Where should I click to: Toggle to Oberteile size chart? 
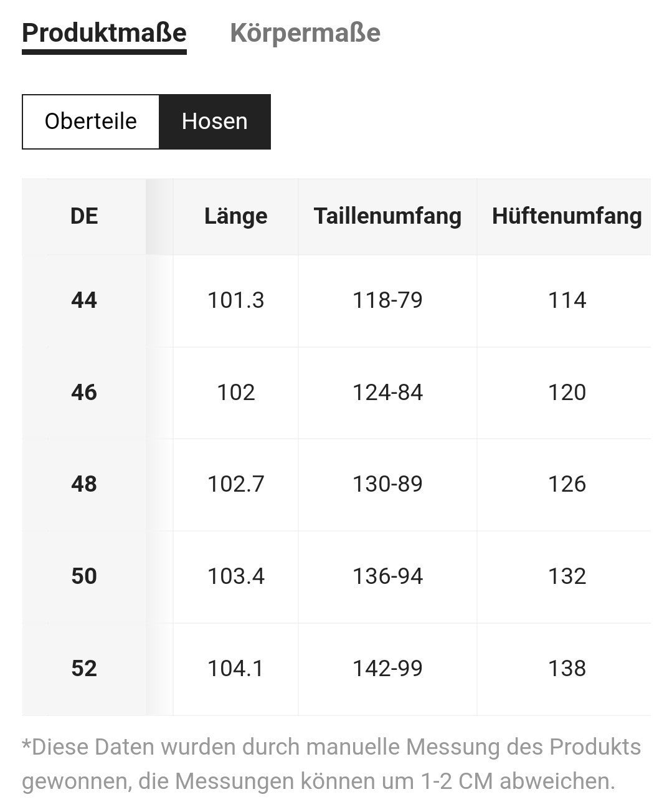(91, 122)
